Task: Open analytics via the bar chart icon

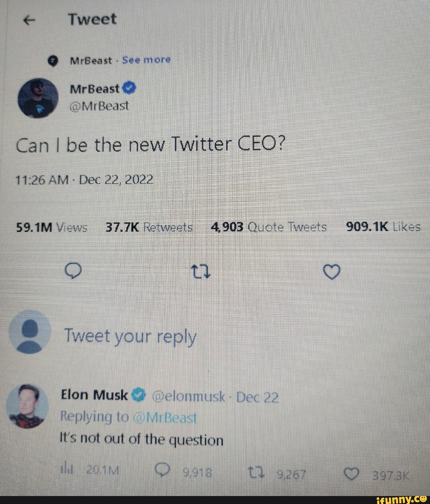Action: point(67,470)
